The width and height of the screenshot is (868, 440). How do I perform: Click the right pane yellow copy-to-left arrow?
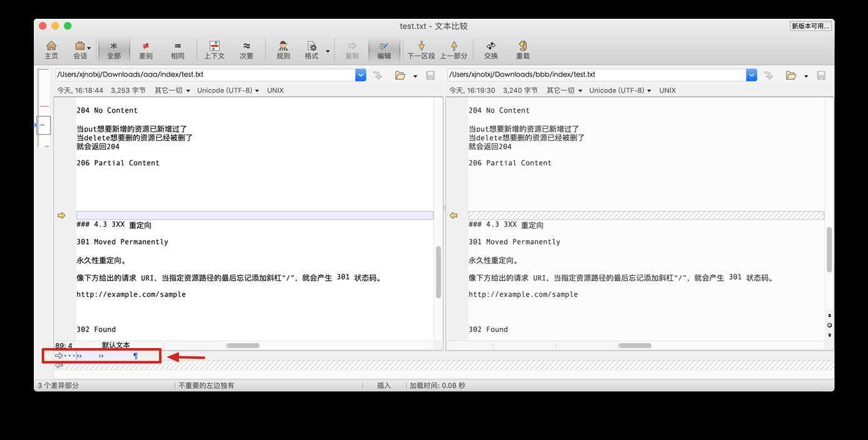point(453,215)
